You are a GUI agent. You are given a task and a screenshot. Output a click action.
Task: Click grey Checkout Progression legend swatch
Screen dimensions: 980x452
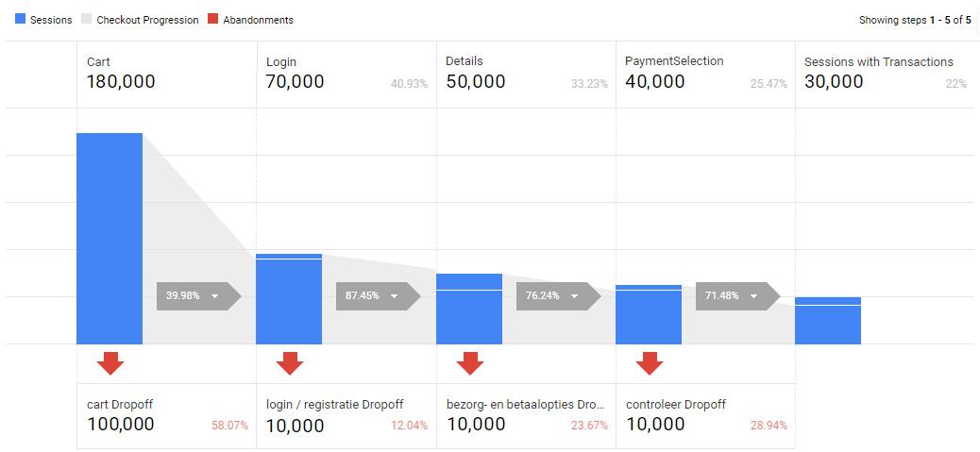[x=87, y=20]
